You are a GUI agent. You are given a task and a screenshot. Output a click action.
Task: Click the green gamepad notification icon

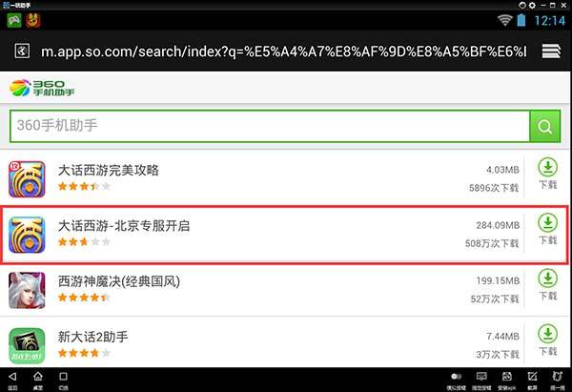[14, 20]
